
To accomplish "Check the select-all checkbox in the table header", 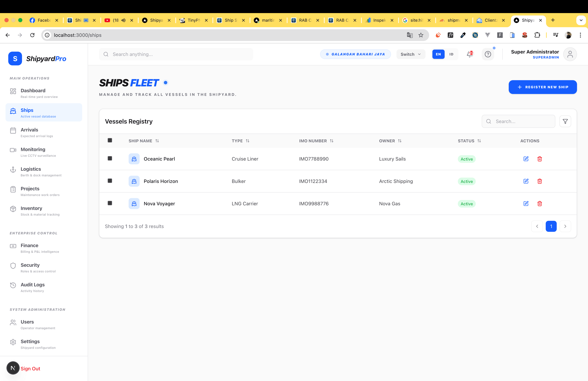I will (x=110, y=140).
